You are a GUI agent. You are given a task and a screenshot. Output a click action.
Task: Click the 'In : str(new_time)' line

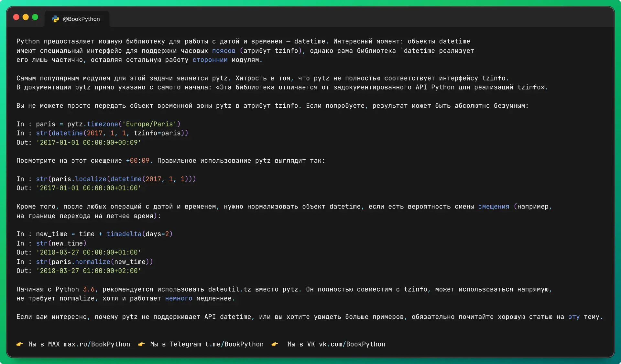(51, 243)
